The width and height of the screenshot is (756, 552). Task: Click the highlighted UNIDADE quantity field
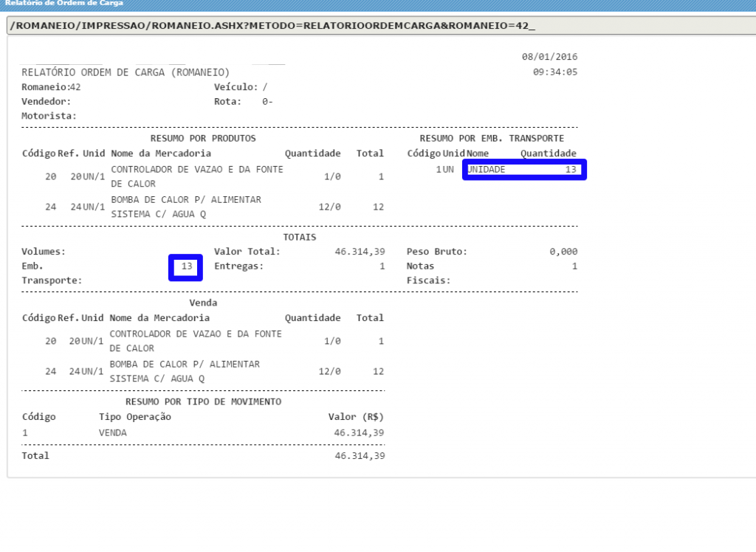[x=524, y=169]
